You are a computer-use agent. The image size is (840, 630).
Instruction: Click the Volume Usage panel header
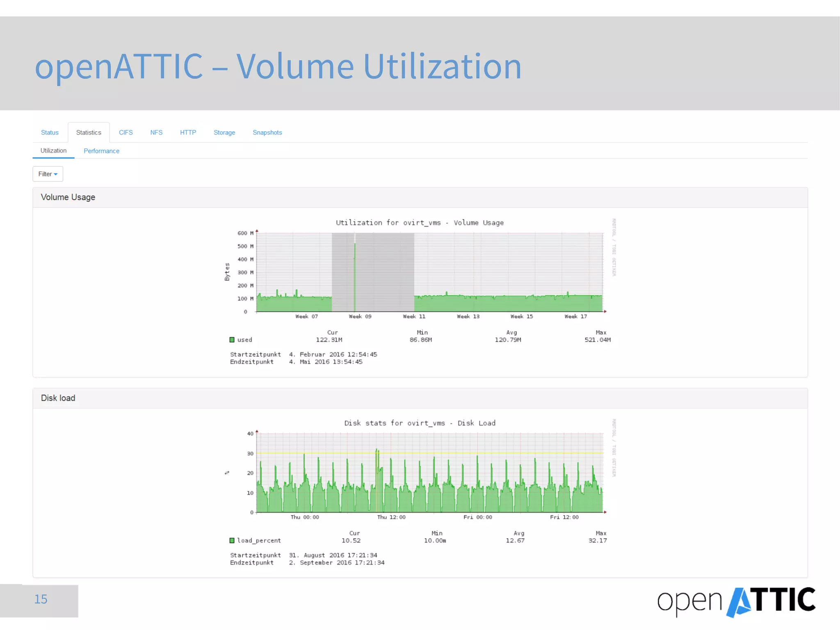[420, 197]
